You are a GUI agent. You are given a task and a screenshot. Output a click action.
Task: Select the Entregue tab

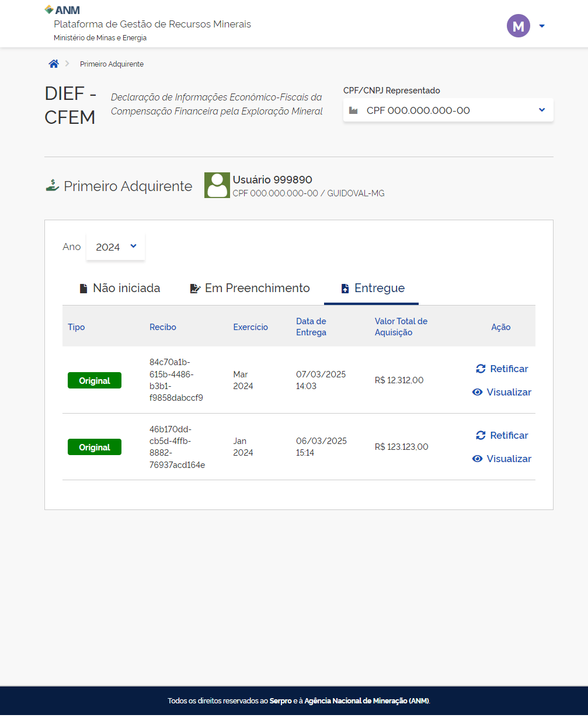coord(373,288)
